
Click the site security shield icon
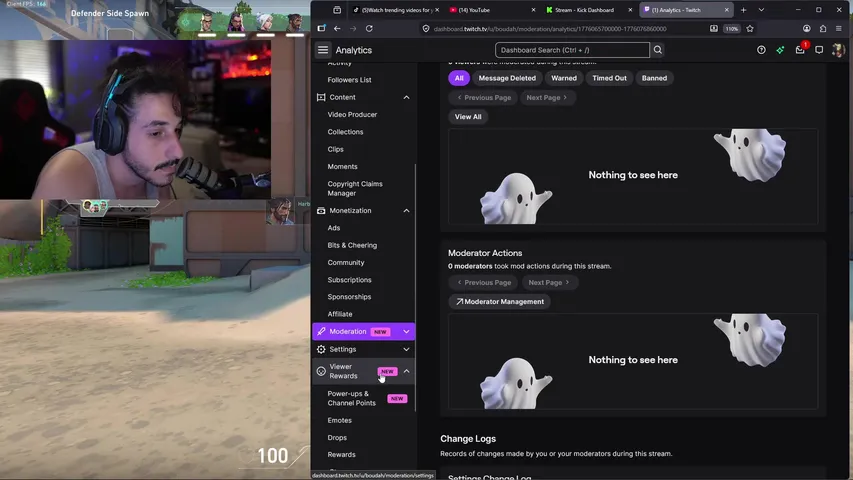point(426,29)
